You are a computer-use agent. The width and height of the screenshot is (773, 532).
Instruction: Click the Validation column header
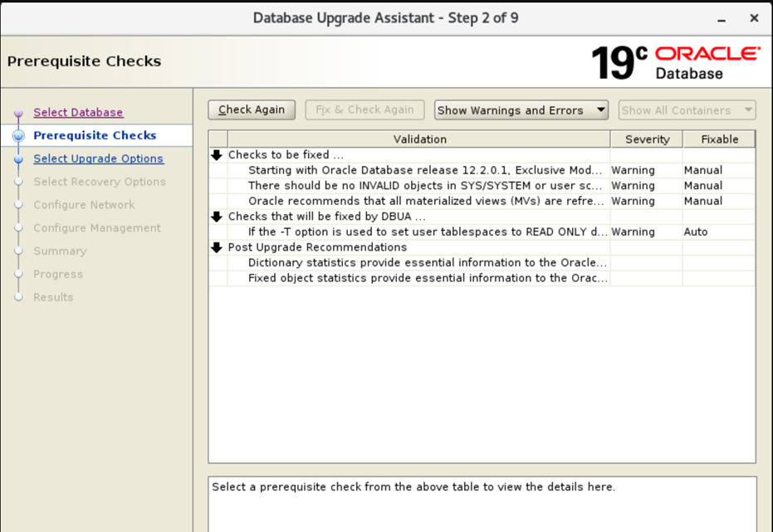419,139
